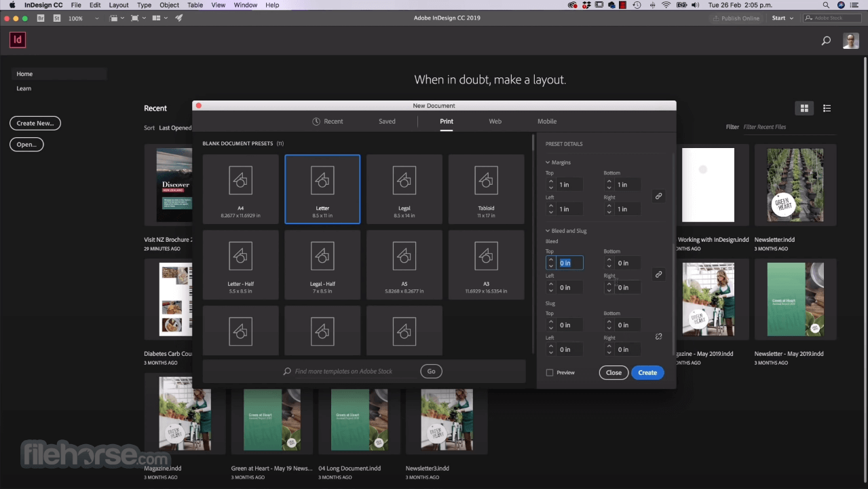
Task: Toggle the bleed values link icon
Action: pyautogui.click(x=658, y=274)
